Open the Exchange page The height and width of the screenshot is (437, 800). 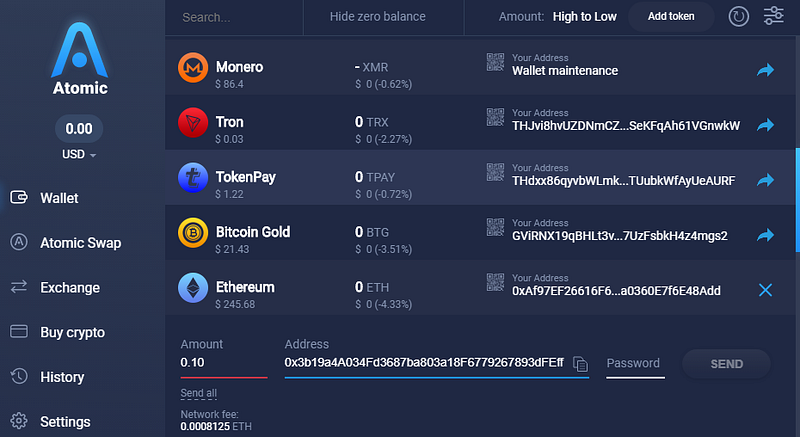point(70,288)
